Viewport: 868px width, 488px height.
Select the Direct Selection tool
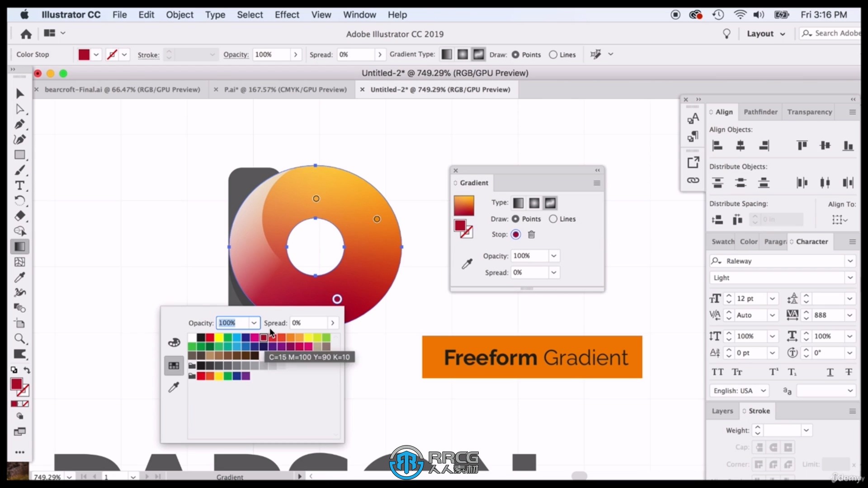click(19, 109)
